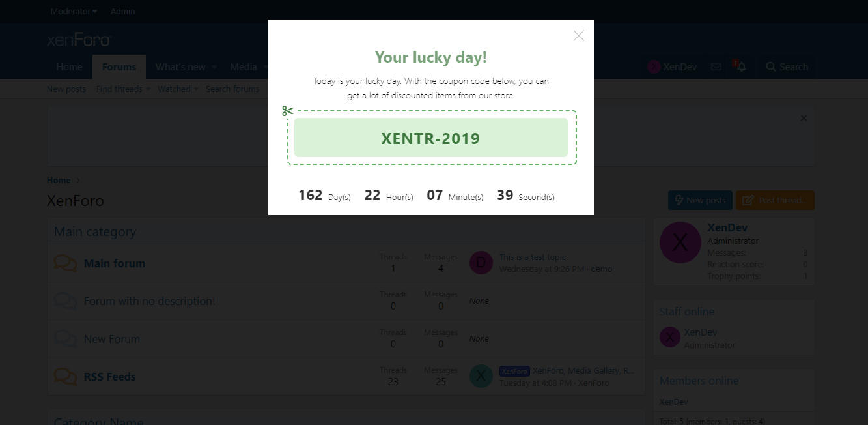The image size is (868, 425).
Task: Open the inbox envelope icon
Action: pos(716,67)
